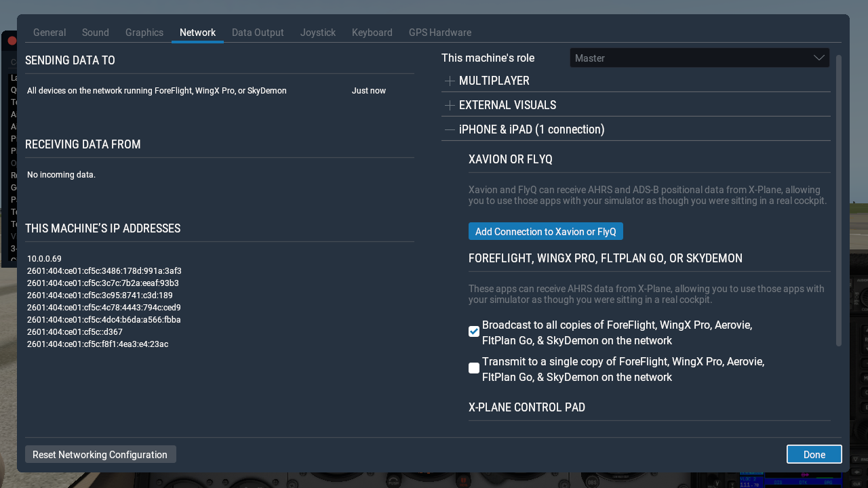Expand the Multiplayer section plus icon

click(450, 81)
